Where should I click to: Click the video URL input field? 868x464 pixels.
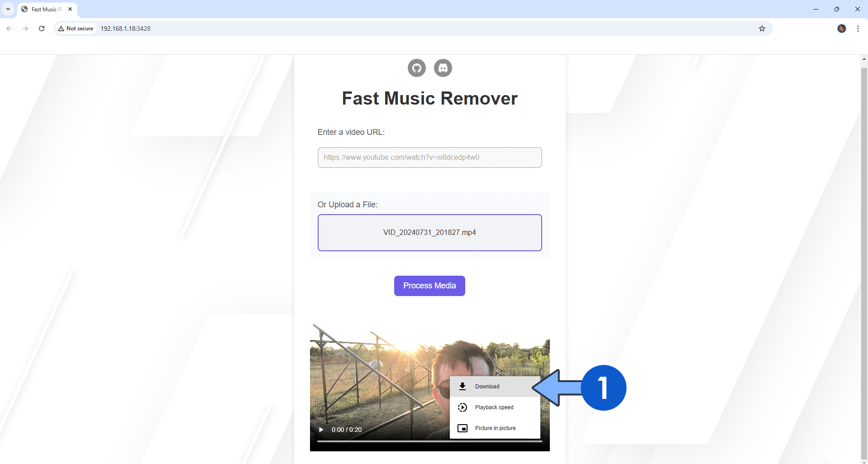pos(429,158)
